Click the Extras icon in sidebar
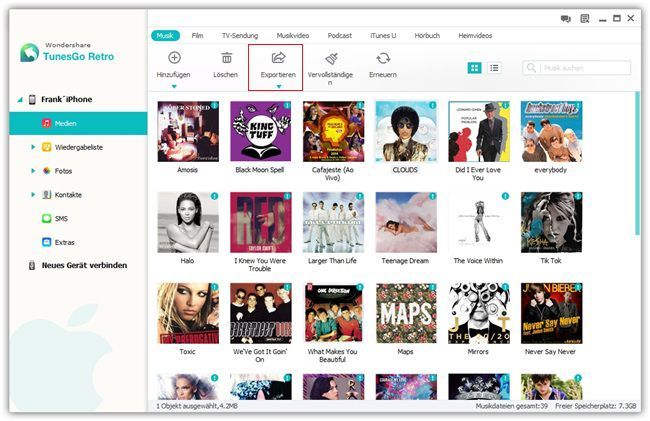 pos(46,242)
